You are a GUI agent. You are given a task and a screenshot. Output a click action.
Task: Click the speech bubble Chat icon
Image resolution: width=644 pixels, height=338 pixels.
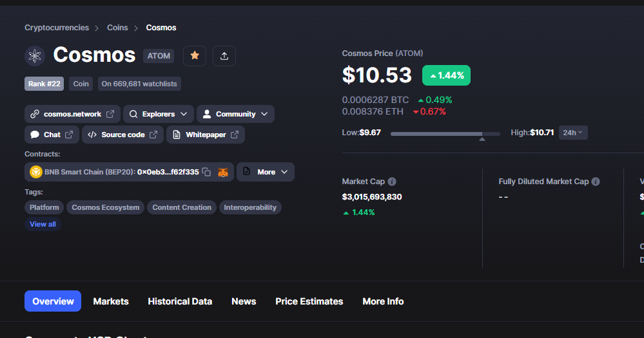(35, 135)
